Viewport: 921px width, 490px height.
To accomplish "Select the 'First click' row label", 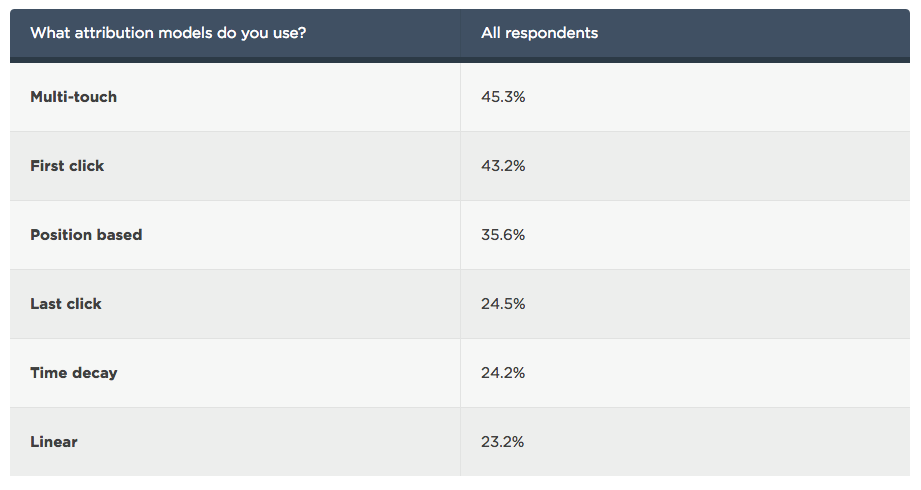I will pos(67,166).
